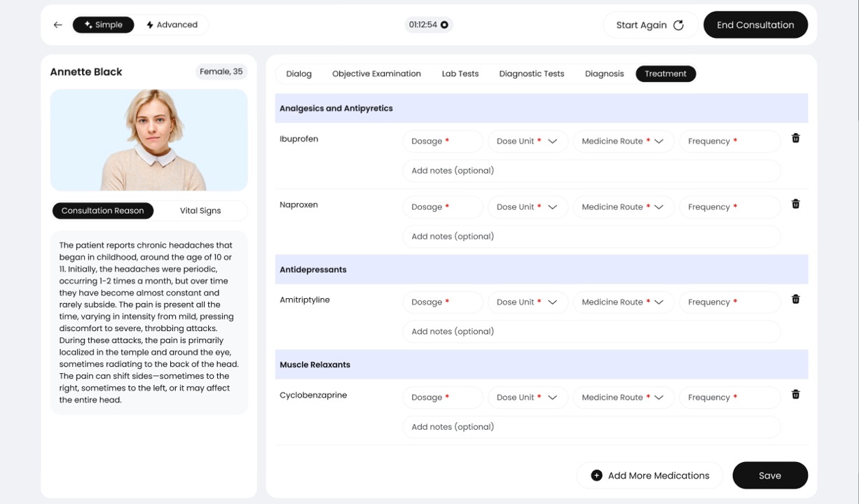Go to the Diagnosis tab
This screenshot has width=859, height=504.
604,73
